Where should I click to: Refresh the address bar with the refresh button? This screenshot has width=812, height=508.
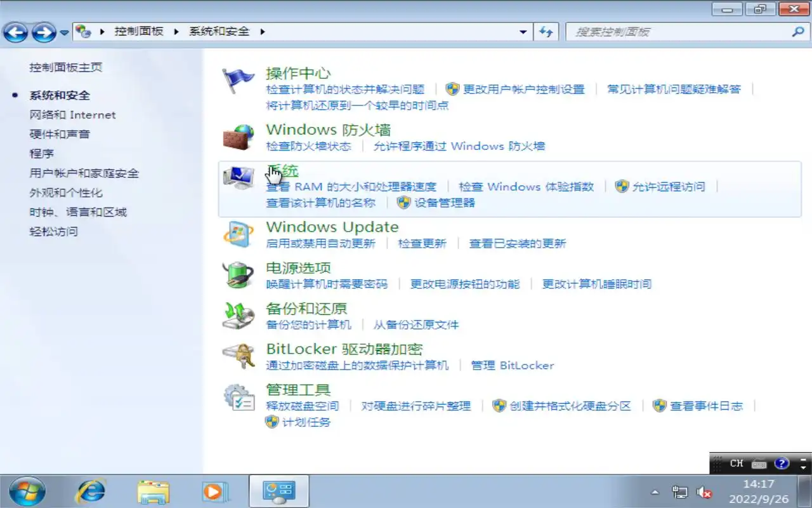546,32
